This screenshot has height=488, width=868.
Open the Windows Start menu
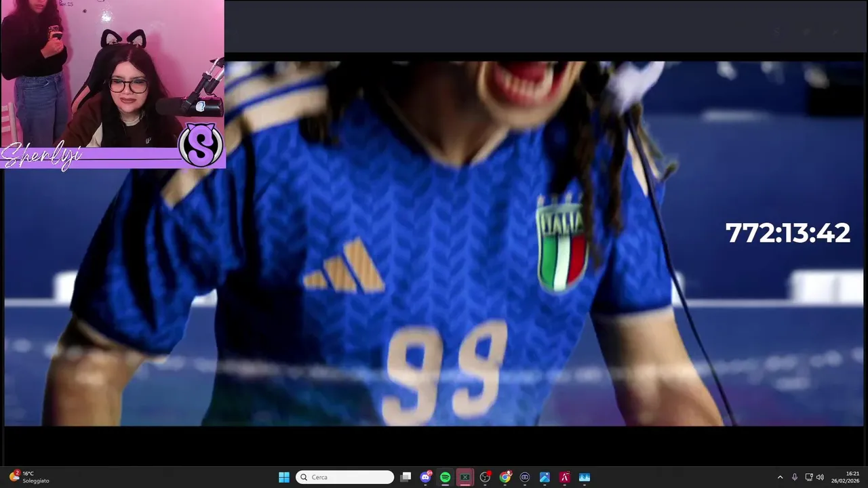tap(284, 477)
